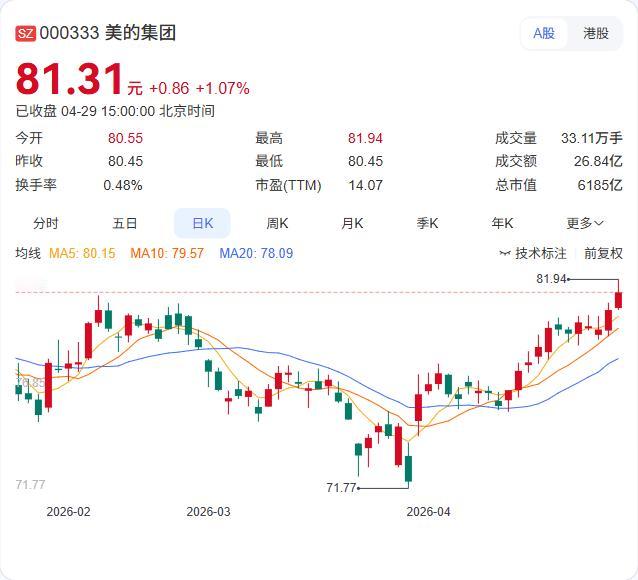Viewport: 638px width, 580px height.
Task: Switch to 港股 market toggle
Action: coord(596,33)
